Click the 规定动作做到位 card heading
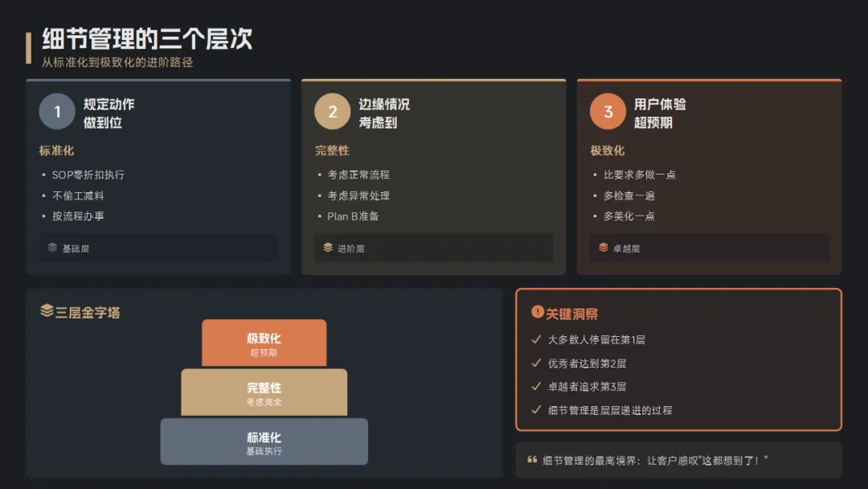 click(108, 113)
